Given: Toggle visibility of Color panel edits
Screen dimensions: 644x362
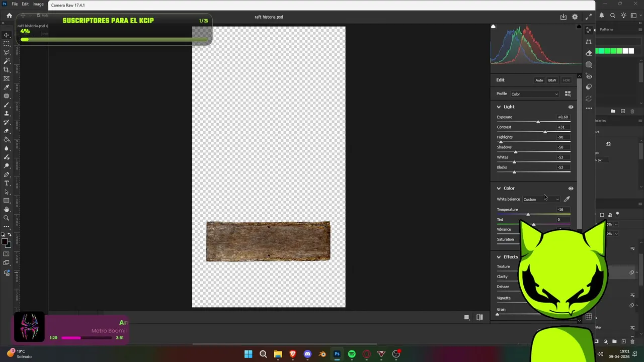Looking at the screenshot, I should 571,188.
